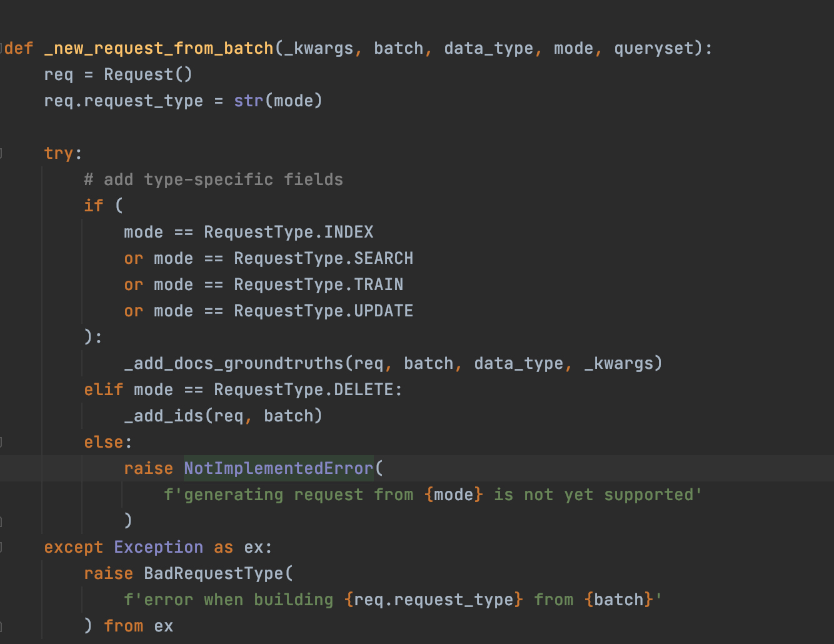Click the Request() constructor call
The height and width of the screenshot is (644, 834).
click(148, 74)
